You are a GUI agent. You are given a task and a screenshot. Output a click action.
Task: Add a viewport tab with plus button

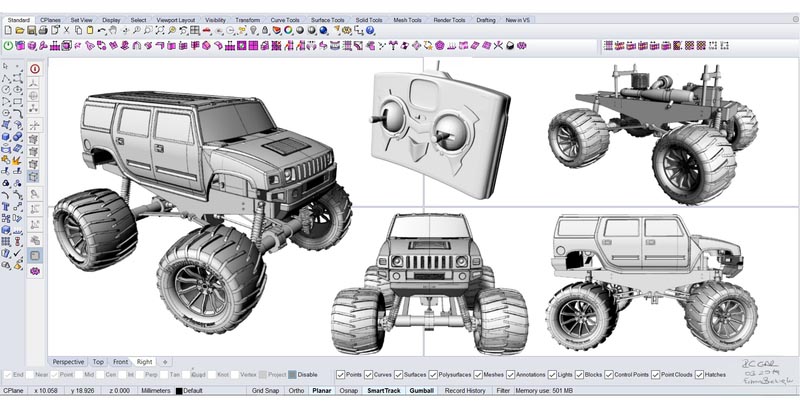165,362
